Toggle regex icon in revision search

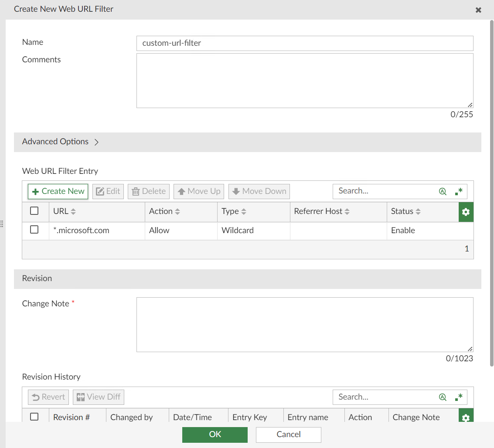click(x=459, y=397)
